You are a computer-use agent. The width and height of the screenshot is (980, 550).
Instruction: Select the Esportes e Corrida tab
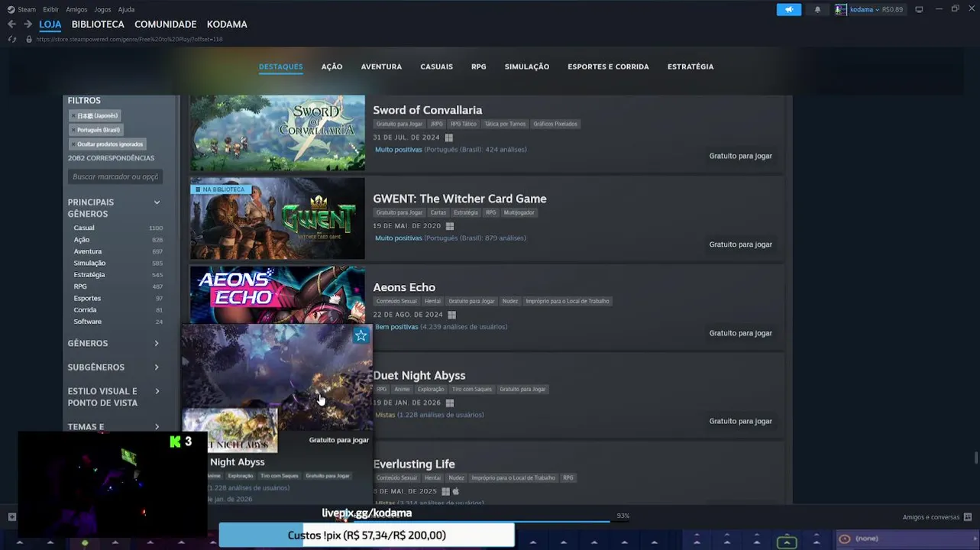(608, 66)
